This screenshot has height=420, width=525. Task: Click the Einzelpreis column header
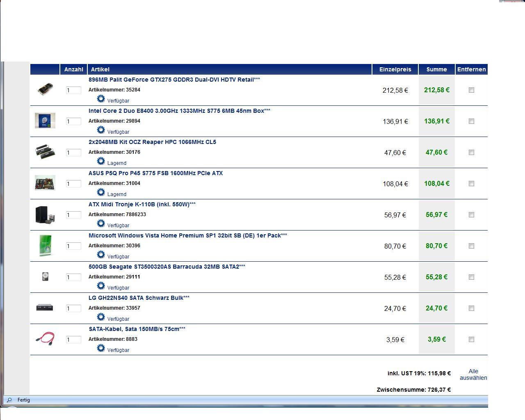click(395, 69)
